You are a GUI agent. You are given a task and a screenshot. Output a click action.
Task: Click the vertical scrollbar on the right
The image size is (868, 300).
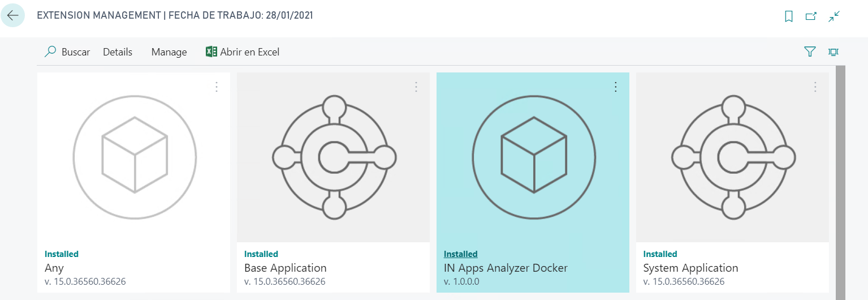[840, 181]
